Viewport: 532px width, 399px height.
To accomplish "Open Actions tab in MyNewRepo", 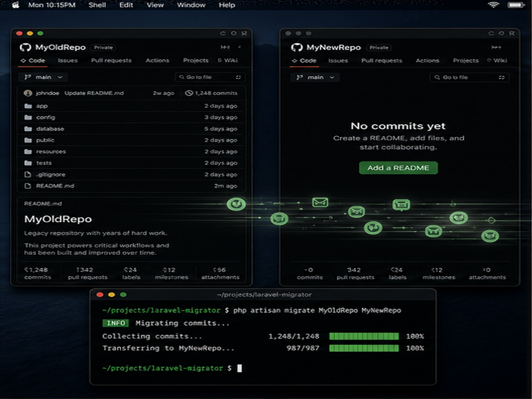I will pyautogui.click(x=428, y=61).
